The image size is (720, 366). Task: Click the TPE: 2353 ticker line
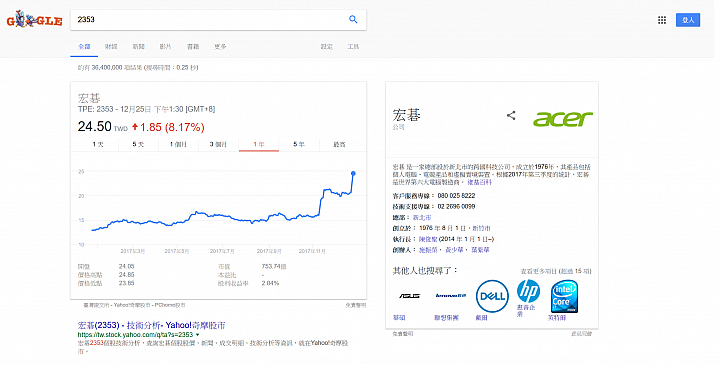tap(146, 109)
